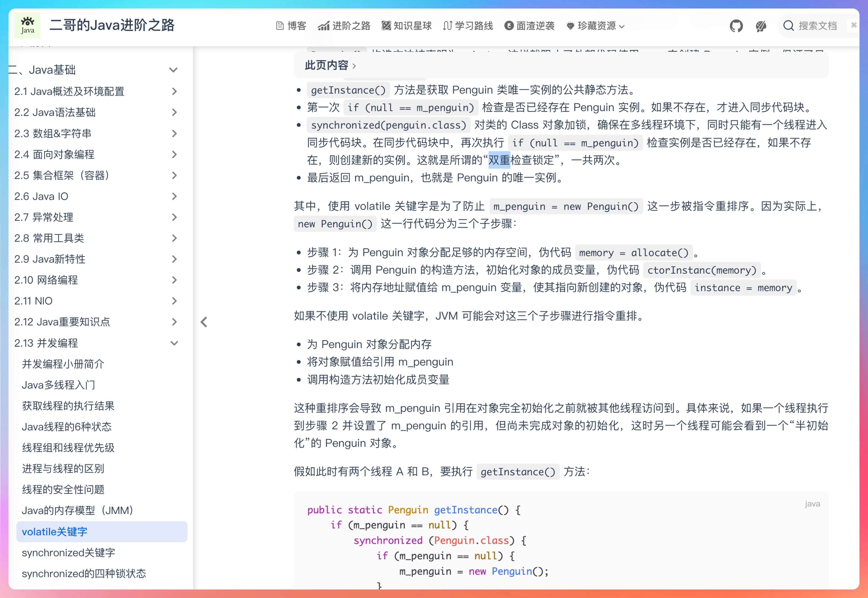Toggle the dark mode appearance icon
868x598 pixels.
(761, 26)
